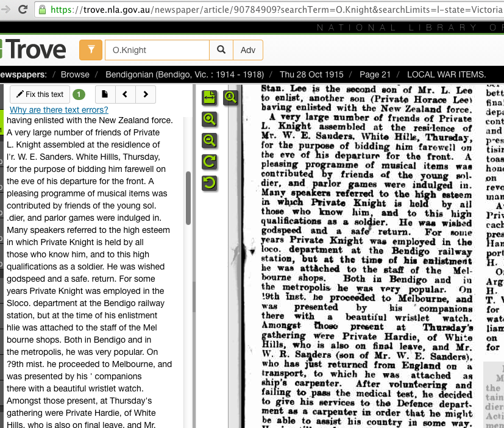Click line 'in which Private Knight is held by all'
This screenshot has height=428, width=504.
click(x=75, y=243)
